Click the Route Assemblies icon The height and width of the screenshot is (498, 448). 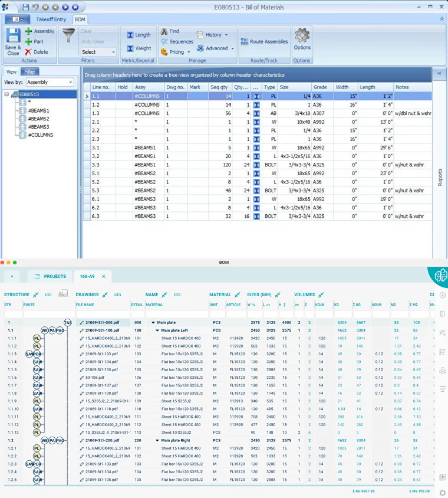coord(244,42)
